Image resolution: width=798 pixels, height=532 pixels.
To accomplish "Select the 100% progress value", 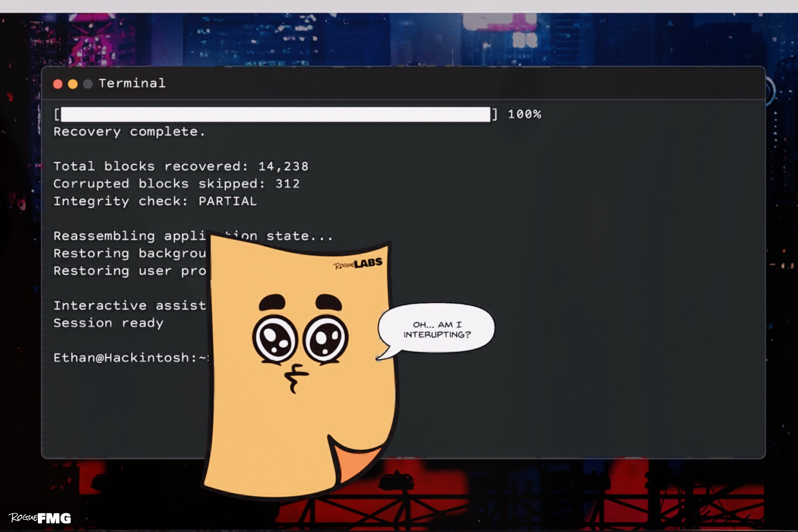I will pyautogui.click(x=525, y=114).
